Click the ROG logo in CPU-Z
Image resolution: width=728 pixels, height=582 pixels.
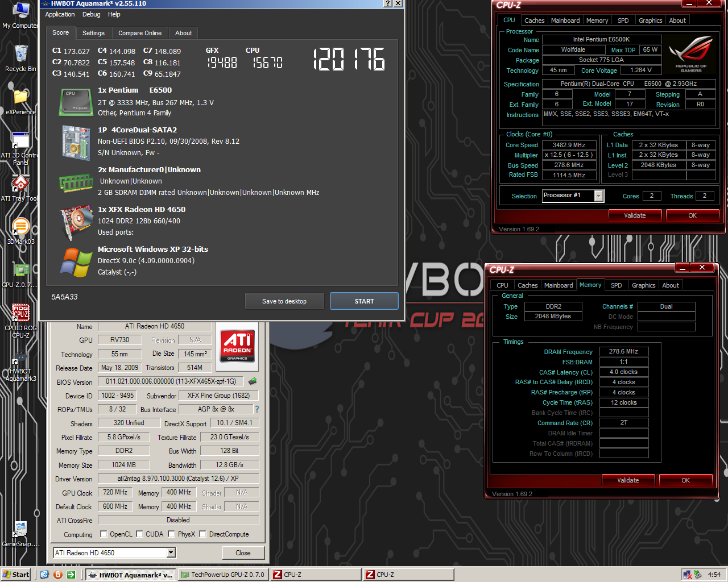(691, 53)
